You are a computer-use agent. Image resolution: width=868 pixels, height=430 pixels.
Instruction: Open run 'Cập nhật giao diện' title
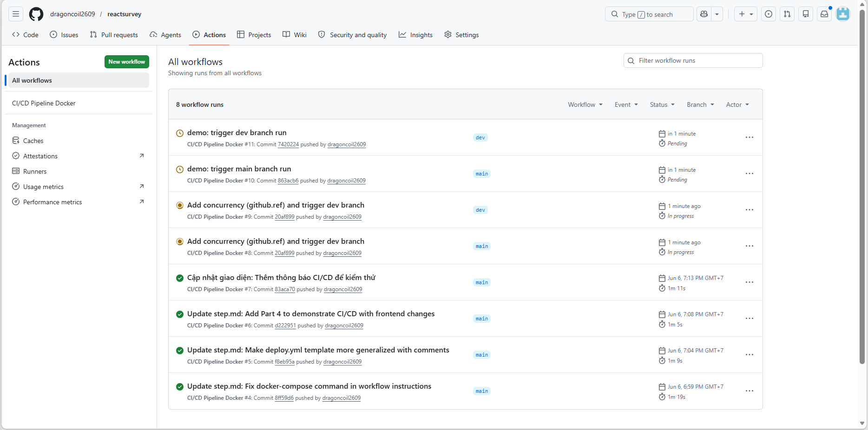[x=281, y=278]
